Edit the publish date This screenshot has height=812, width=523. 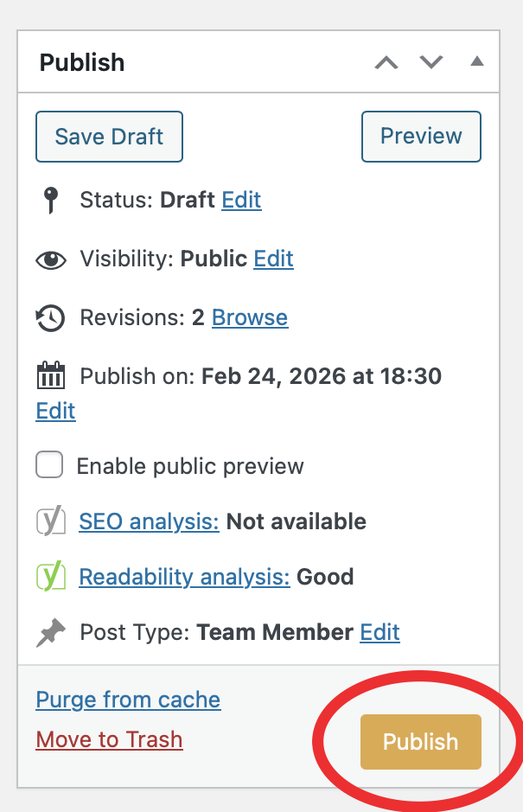click(55, 411)
